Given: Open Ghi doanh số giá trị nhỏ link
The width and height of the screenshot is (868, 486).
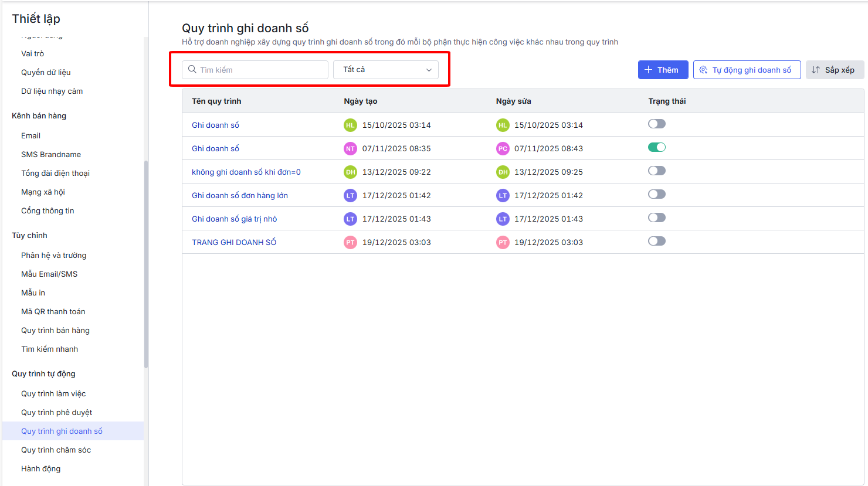Looking at the screenshot, I should 234,219.
